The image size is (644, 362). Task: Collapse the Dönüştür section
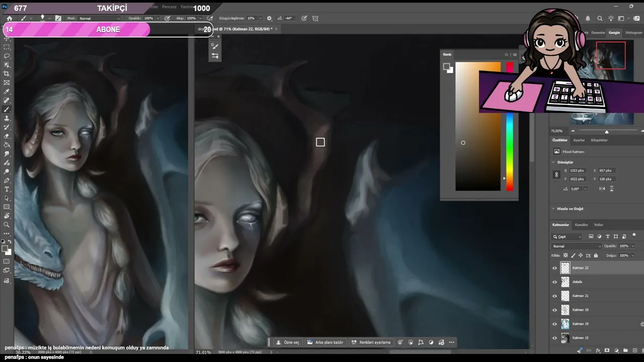pos(553,162)
